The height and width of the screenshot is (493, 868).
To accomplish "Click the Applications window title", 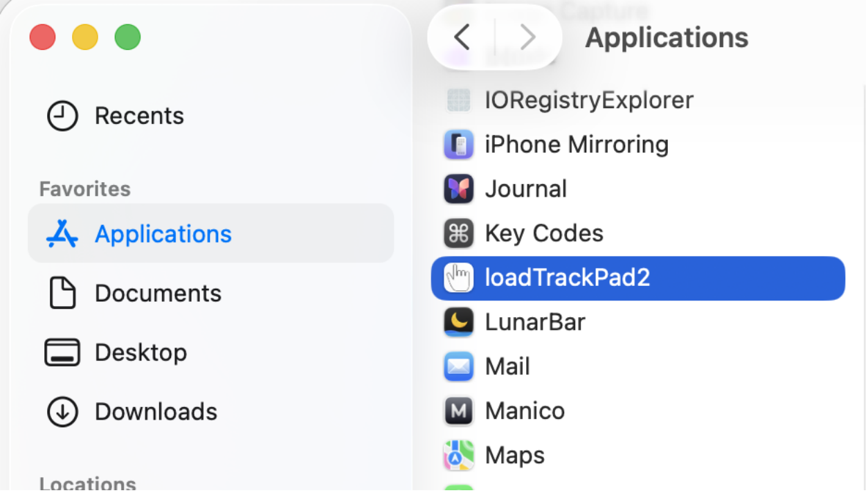I will [x=667, y=37].
